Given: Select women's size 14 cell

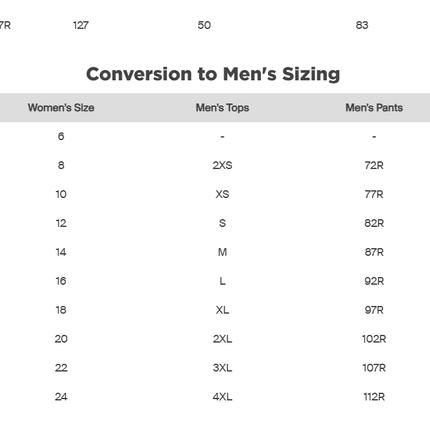Looking at the screenshot, I should (x=61, y=252).
